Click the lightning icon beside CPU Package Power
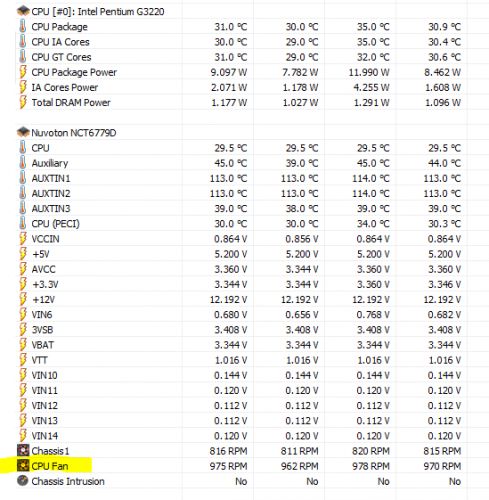The image size is (489, 500). (23, 72)
